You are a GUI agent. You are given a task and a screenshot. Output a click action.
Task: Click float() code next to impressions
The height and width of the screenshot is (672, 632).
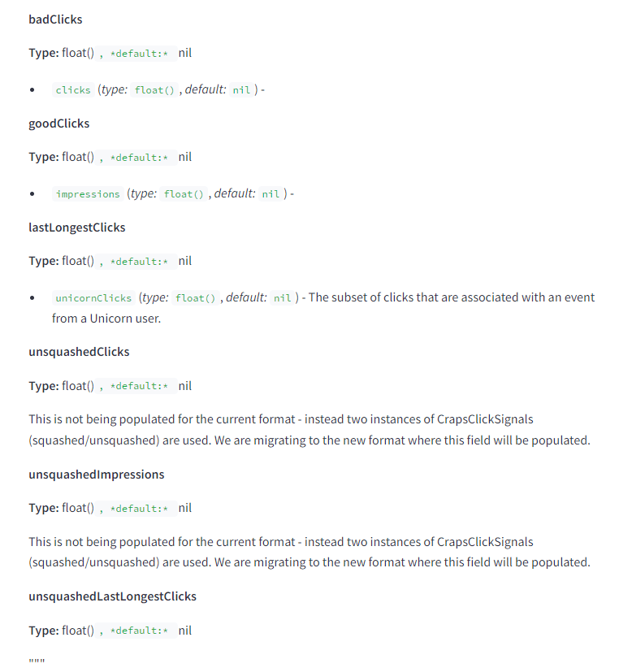click(184, 194)
